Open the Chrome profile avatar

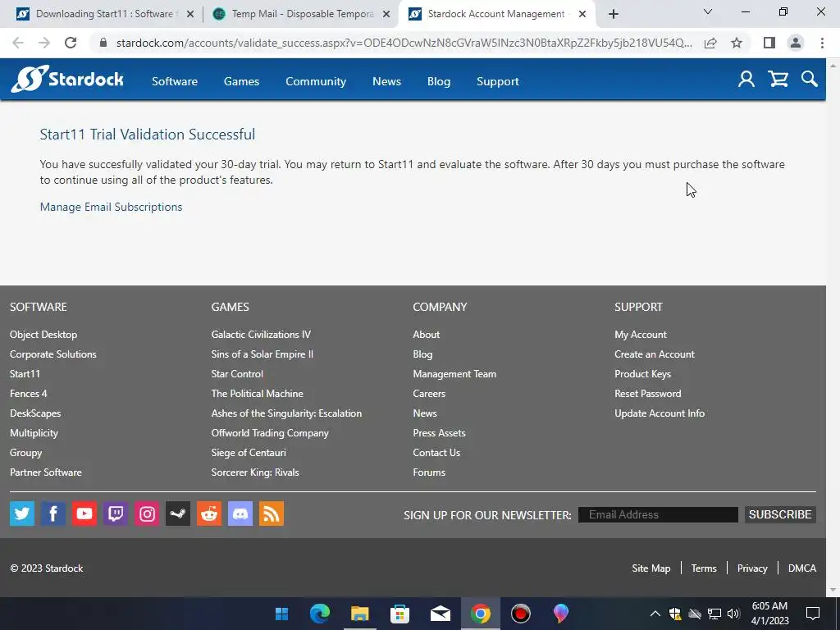click(x=796, y=43)
